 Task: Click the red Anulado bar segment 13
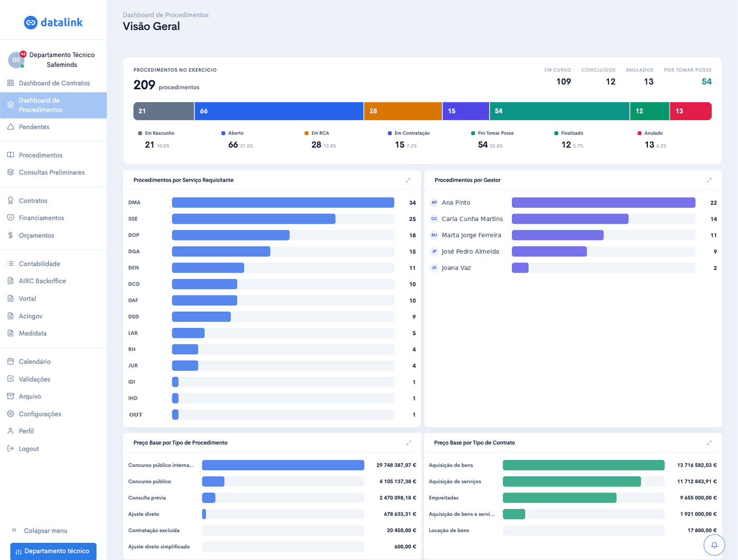tap(691, 111)
